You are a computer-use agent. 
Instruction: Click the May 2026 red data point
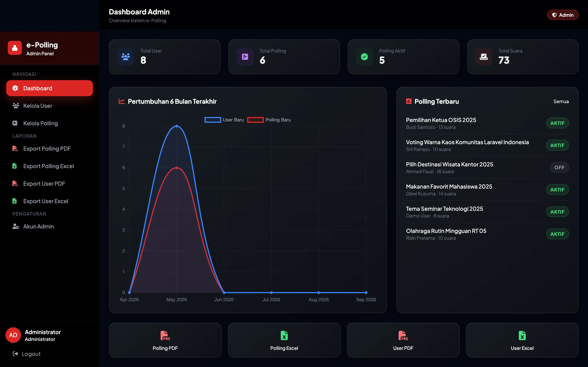[x=177, y=168]
